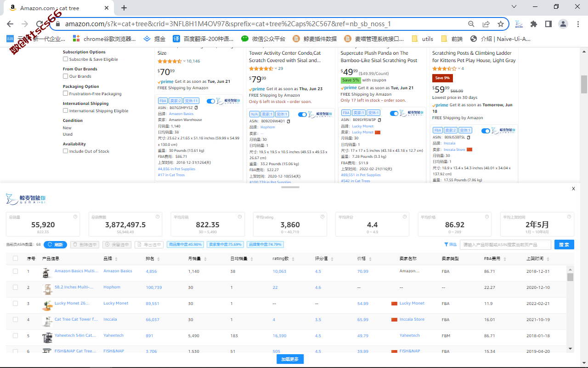Open the Lucky Monet brand link in table
This screenshot has width=588, height=368.
[116, 304]
